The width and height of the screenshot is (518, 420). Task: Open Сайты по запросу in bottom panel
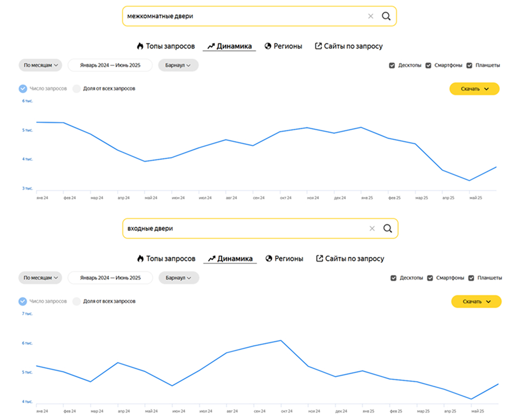[x=350, y=259]
